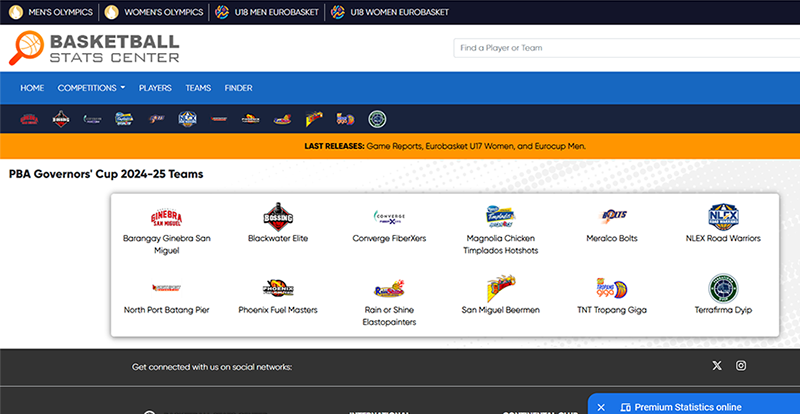The width and height of the screenshot is (800, 414).
Task: Click large Converge FiberXers logo in grid
Action: tap(389, 217)
